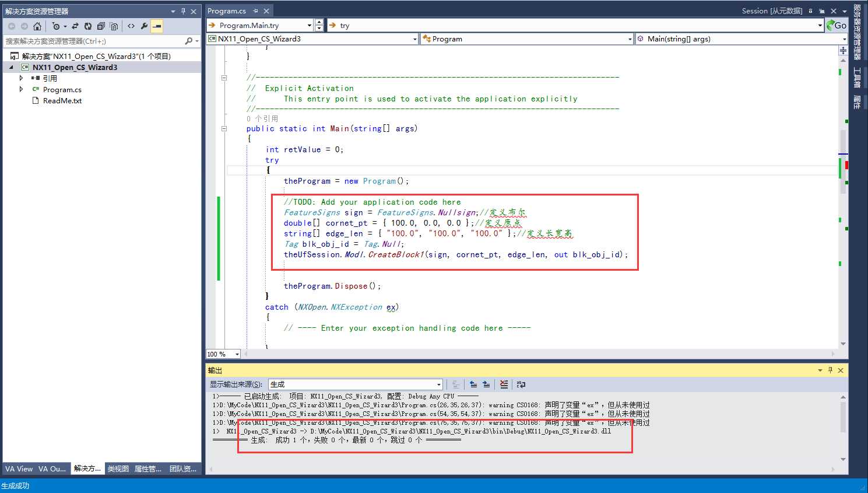
Task: Click the Clear All output icon
Action: tap(504, 384)
